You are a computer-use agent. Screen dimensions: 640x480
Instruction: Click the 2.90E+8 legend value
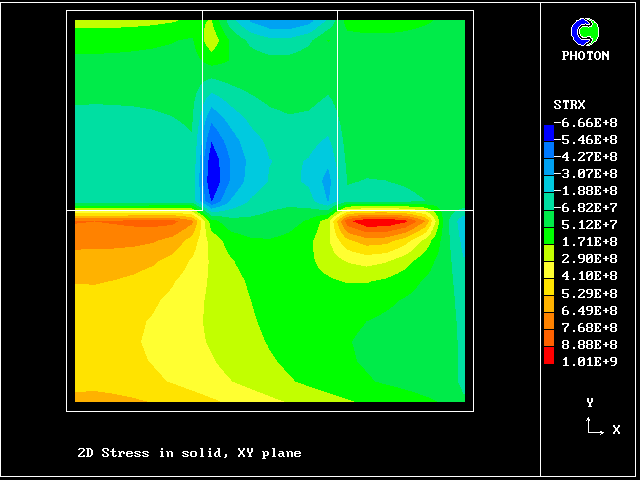tap(592, 258)
